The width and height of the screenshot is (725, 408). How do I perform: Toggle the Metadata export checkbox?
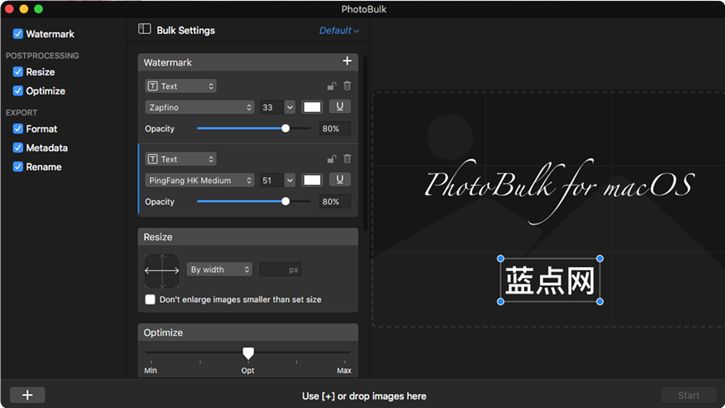point(18,148)
